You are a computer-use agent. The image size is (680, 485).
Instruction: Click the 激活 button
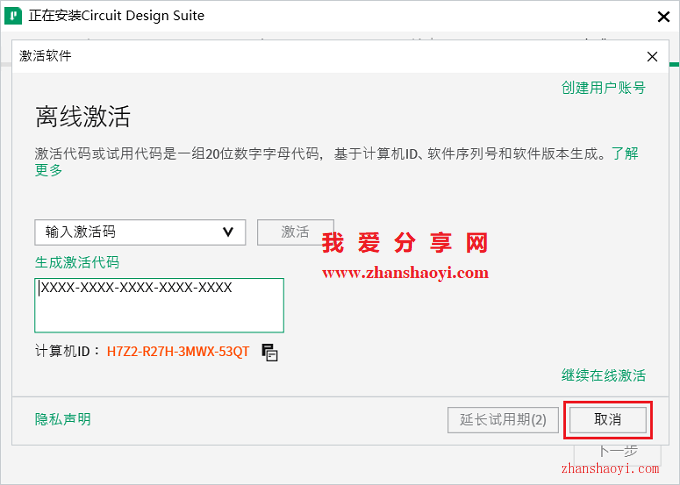coord(295,232)
